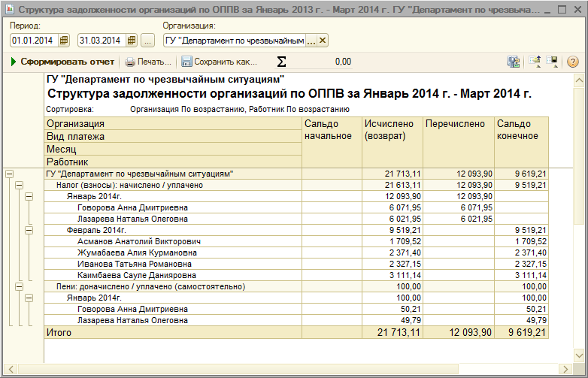The width and height of the screenshot is (588, 378).
Task: Click the restore saved settings icon
Action: [x=536, y=62]
